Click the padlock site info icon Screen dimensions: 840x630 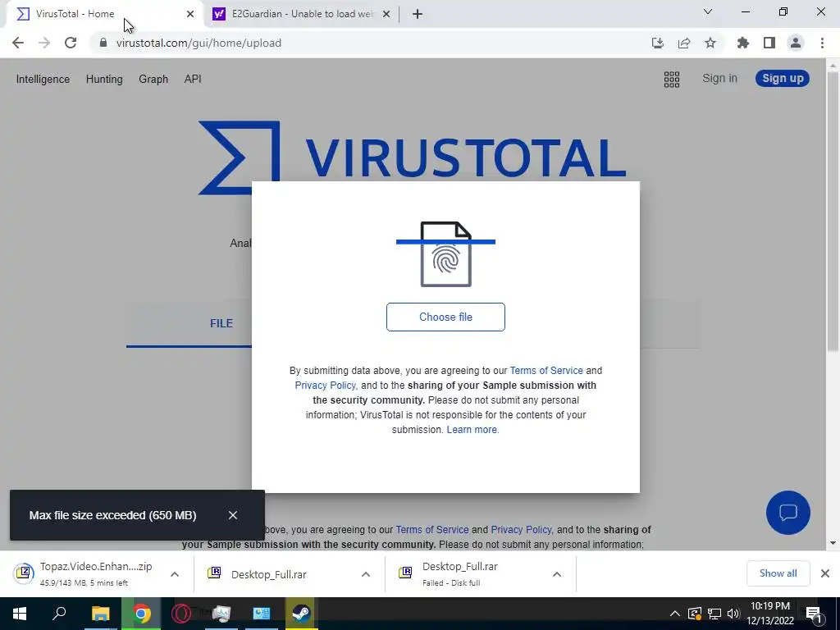pyautogui.click(x=103, y=43)
